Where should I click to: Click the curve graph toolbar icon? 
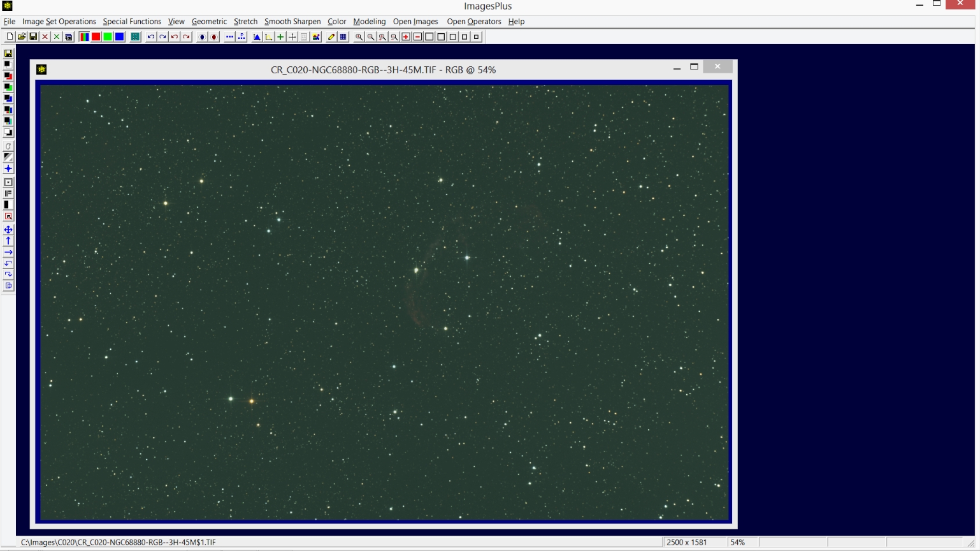pos(269,37)
